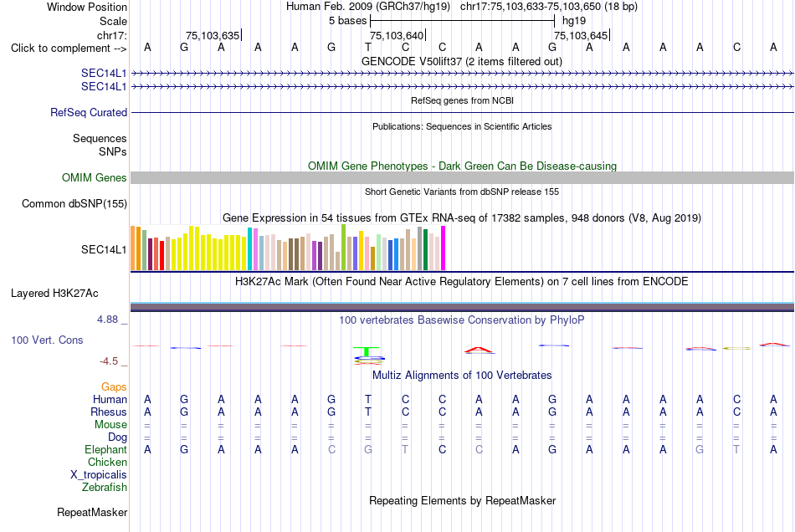Select the Dog species row label

point(117,437)
